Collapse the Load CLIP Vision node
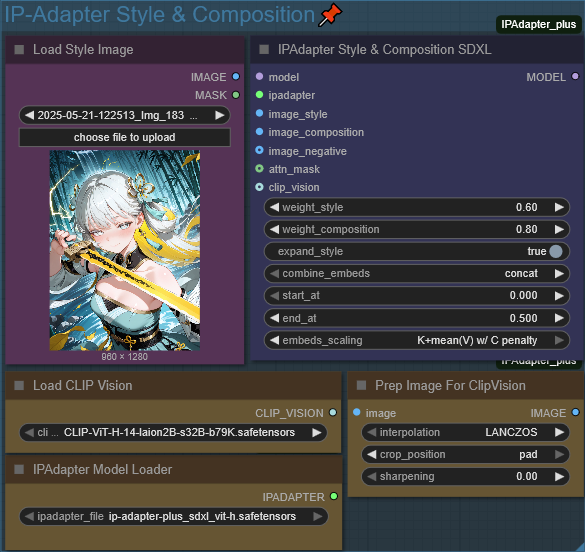 tap(19, 385)
